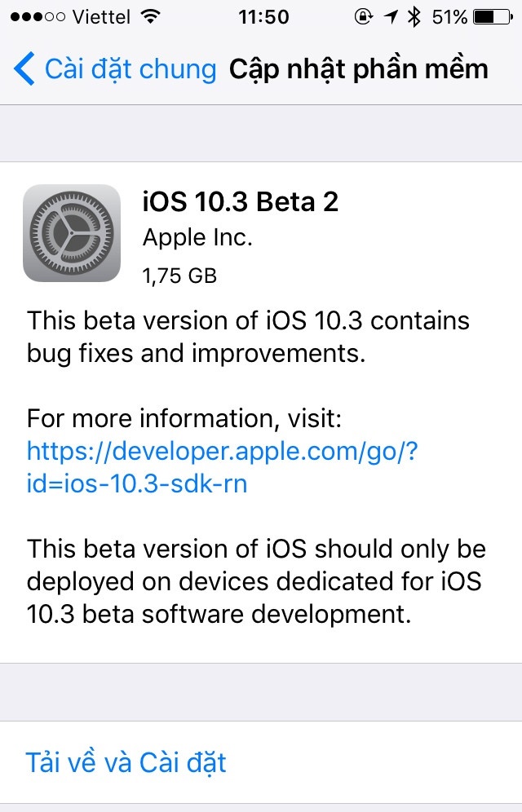Tap the iOS update gear icon thumbnail
This screenshot has height=812, width=522.
click(x=72, y=232)
